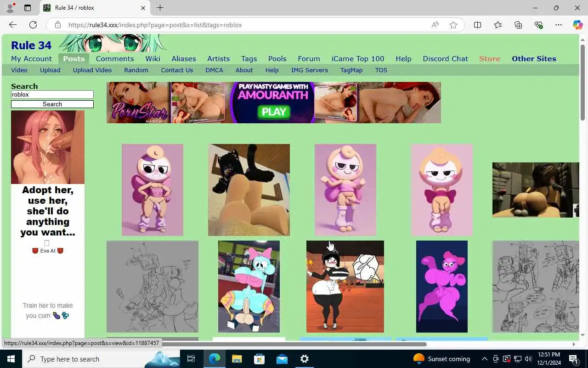Click the volume tray icon

[x=528, y=359]
